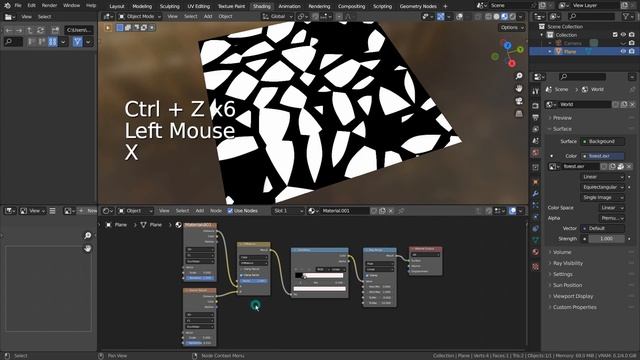
Task: Select wireframe viewport shading
Action: (488, 16)
